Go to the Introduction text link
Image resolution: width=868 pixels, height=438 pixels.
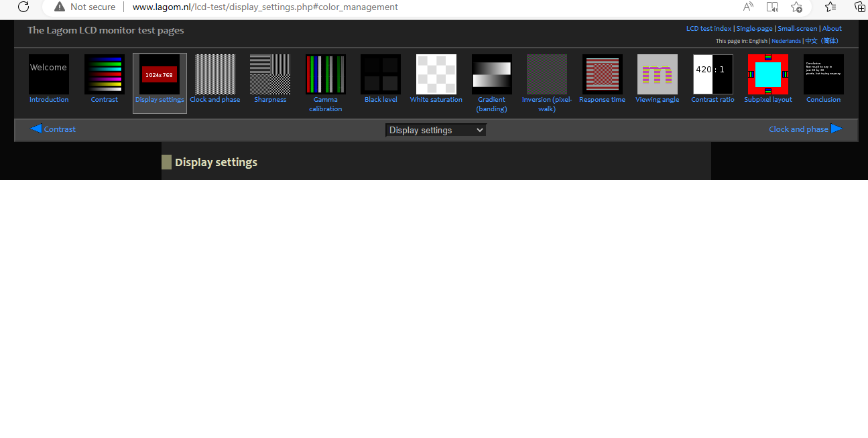click(49, 100)
